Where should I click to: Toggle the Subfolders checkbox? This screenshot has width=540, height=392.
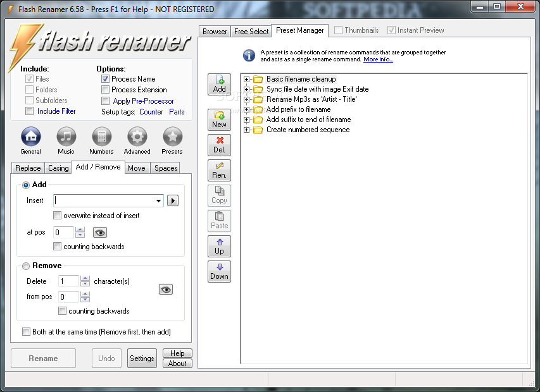pyautogui.click(x=29, y=101)
